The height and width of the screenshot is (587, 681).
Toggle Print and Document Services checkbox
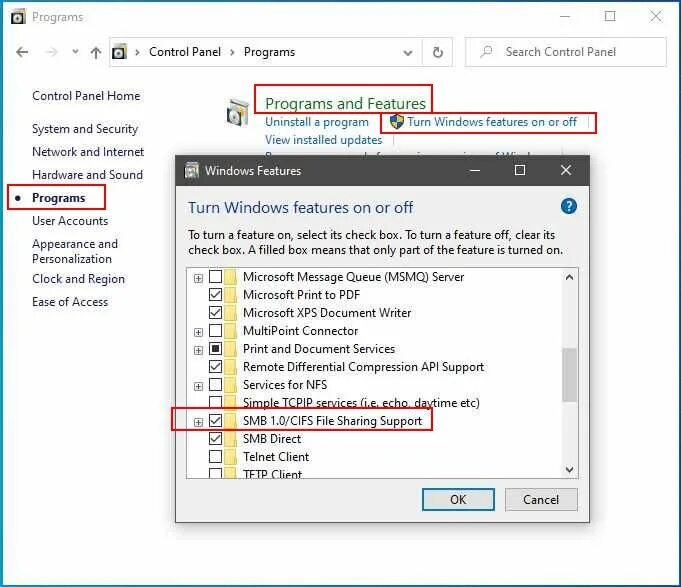tap(215, 349)
